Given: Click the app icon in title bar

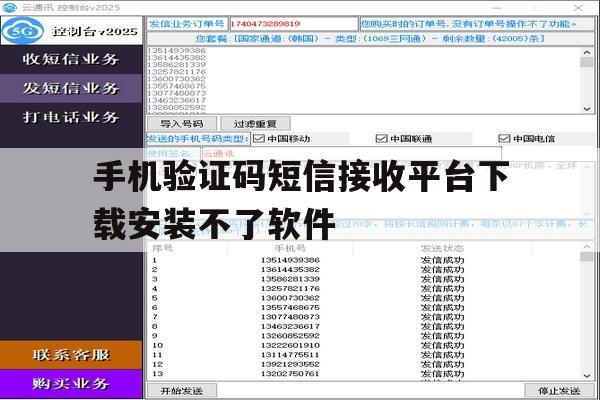Looking at the screenshot, I should pos(10,7).
